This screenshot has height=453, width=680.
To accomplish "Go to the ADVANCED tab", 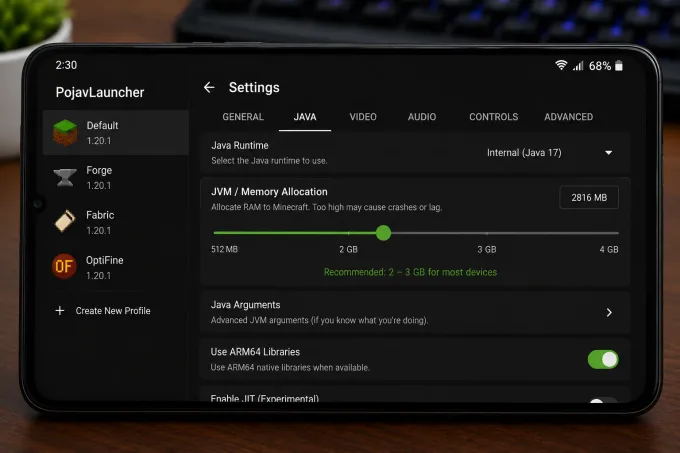I will (569, 117).
